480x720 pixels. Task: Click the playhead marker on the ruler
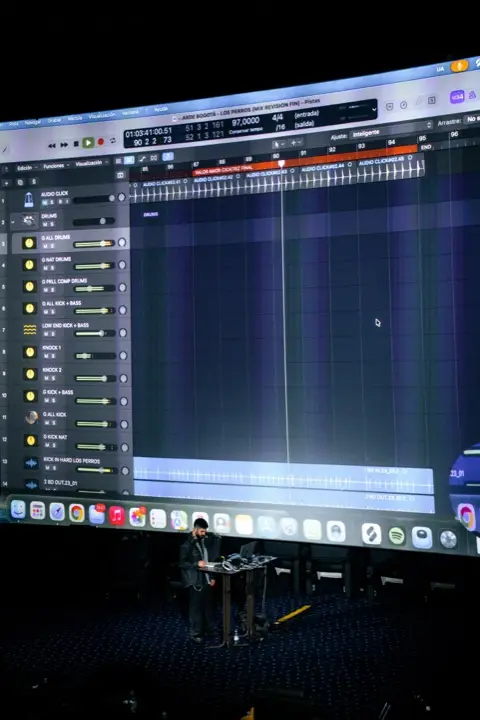click(281, 163)
